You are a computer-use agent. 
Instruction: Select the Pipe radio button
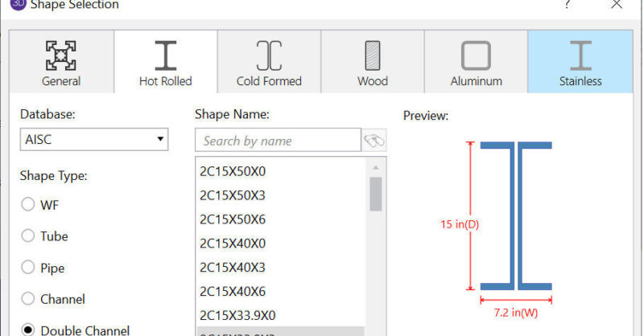point(28,268)
